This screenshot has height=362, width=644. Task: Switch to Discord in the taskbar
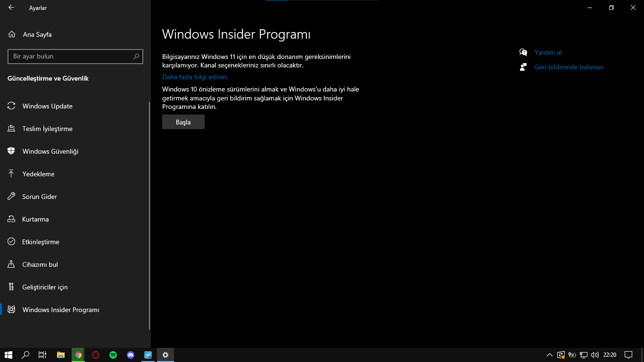click(x=131, y=355)
